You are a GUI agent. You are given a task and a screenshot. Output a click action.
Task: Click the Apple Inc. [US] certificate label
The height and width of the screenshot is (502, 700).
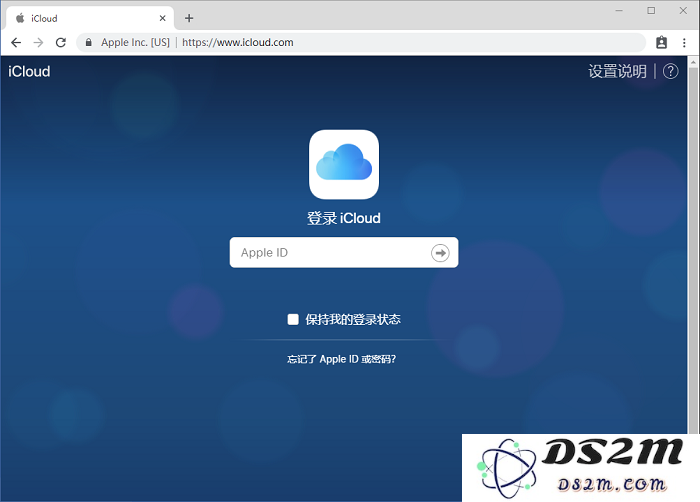(x=135, y=42)
